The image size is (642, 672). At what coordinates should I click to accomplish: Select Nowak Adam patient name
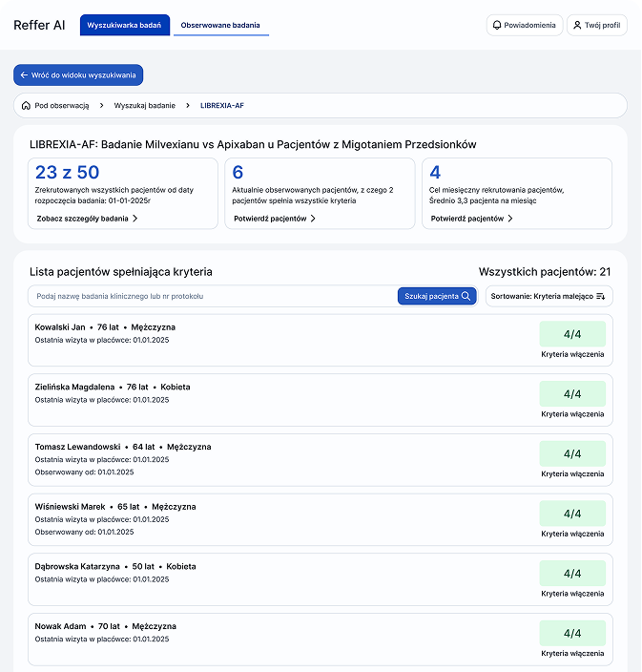click(x=60, y=626)
